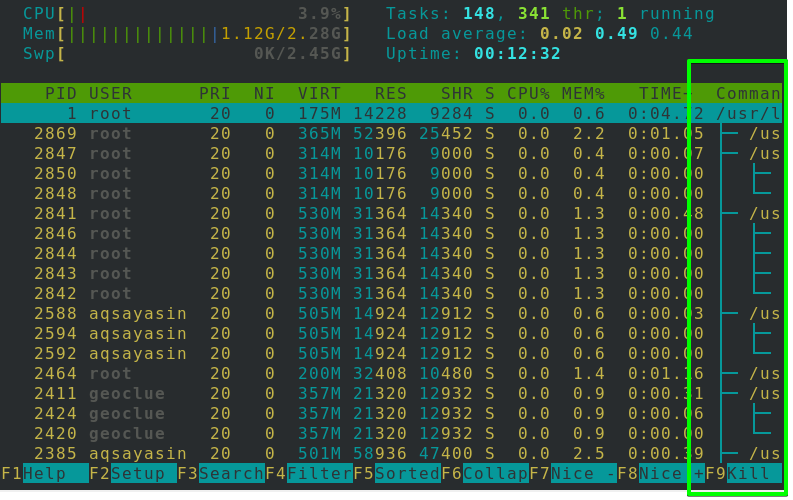Image resolution: width=793 pixels, height=500 pixels.
Task: Sort processes by MEM% header
Action: pos(582,93)
